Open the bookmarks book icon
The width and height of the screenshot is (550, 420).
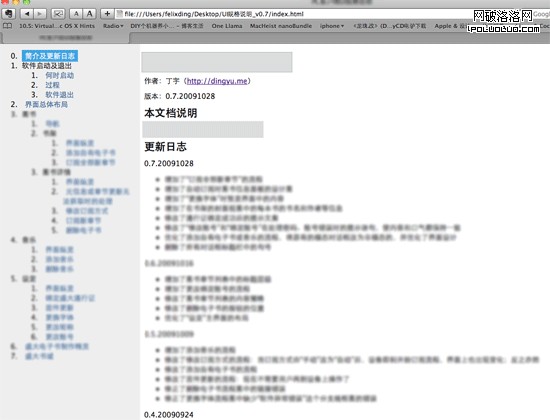(7, 26)
